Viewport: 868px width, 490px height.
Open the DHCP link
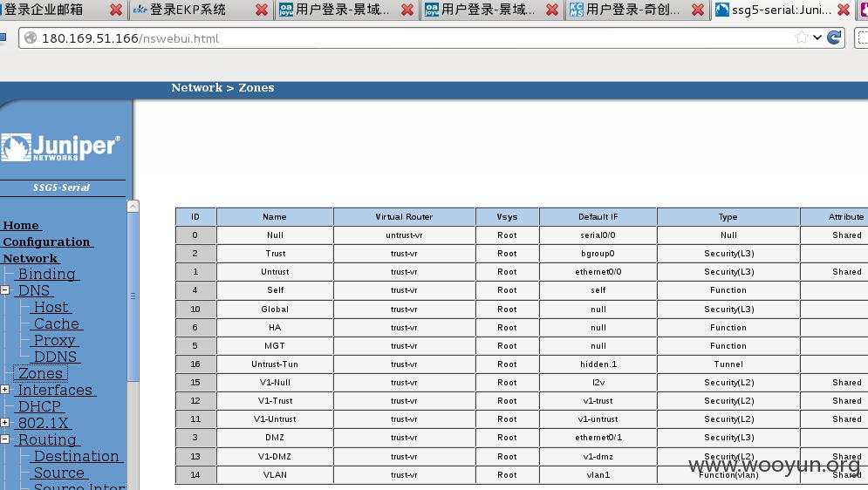pos(39,406)
